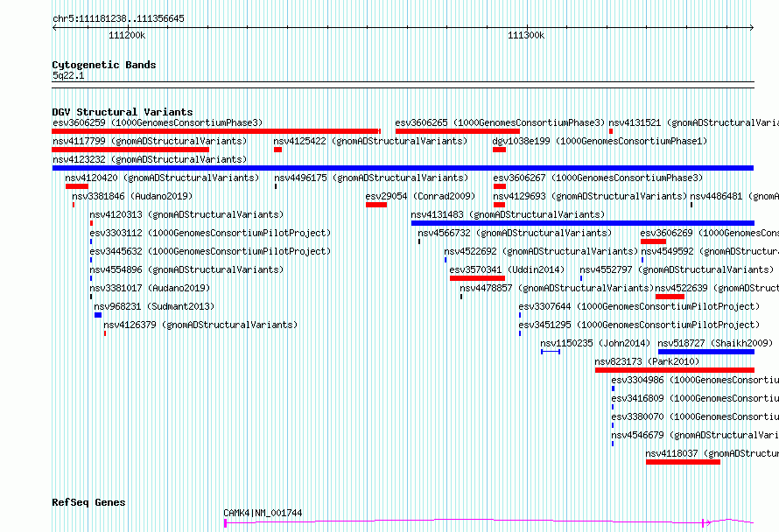779x532 pixels.
Task: Open the nsv4131521 variant label
Action: pos(693,122)
